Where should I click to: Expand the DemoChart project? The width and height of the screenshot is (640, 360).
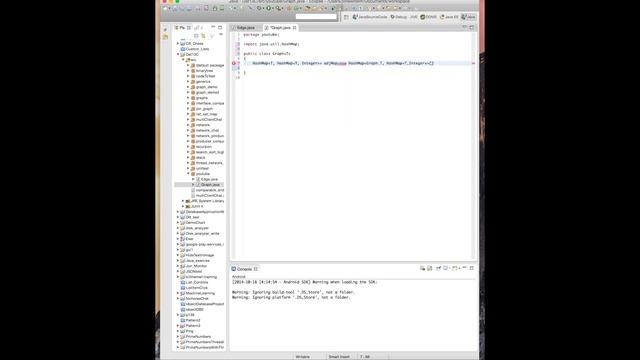click(x=178, y=223)
